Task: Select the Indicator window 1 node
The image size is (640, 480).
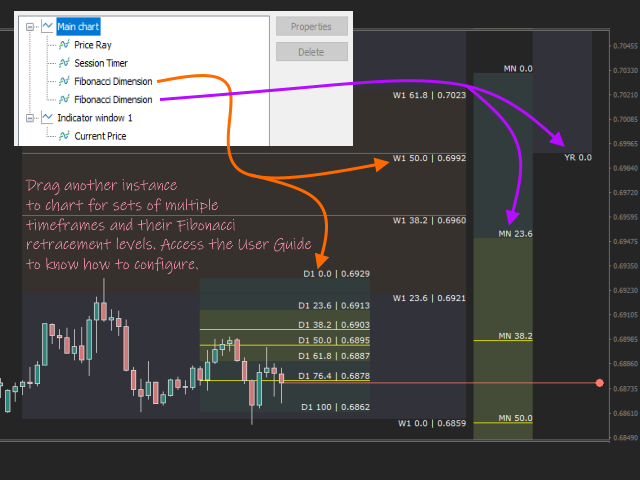Action: [95, 118]
